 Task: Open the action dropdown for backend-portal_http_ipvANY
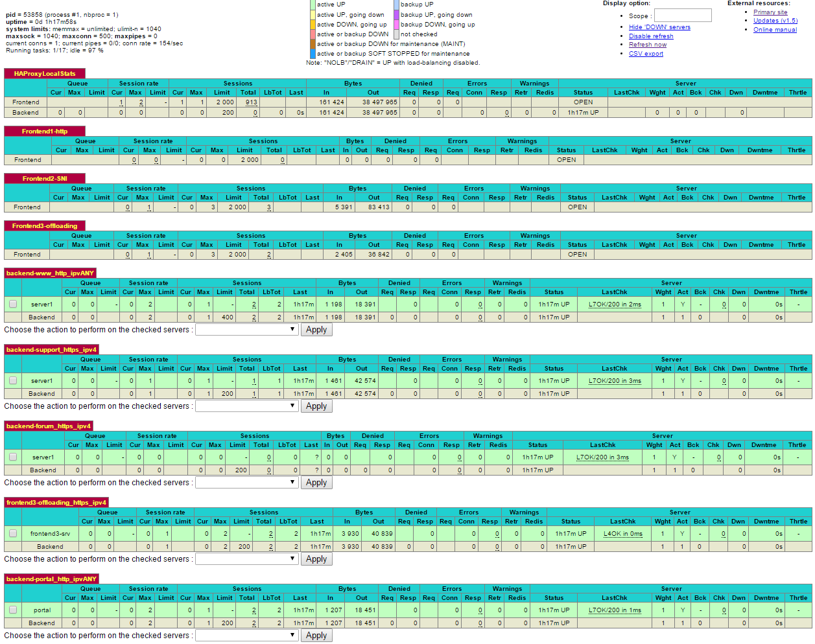[246, 636]
